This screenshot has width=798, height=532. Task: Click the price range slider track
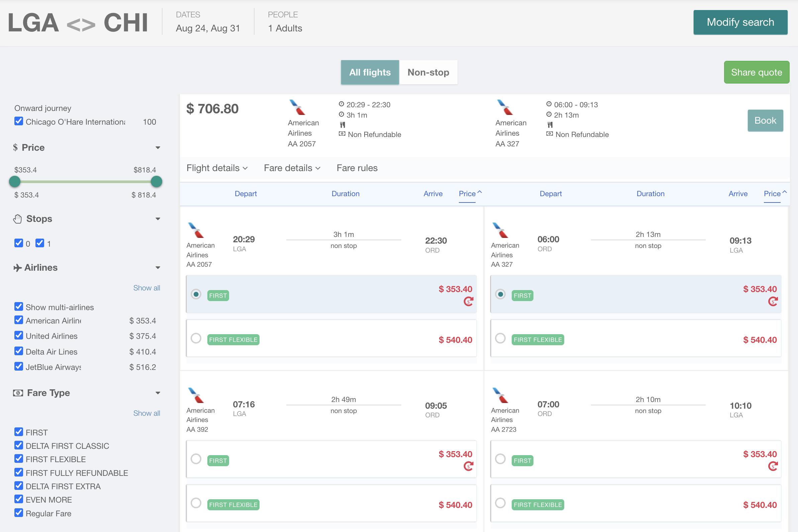86,181
